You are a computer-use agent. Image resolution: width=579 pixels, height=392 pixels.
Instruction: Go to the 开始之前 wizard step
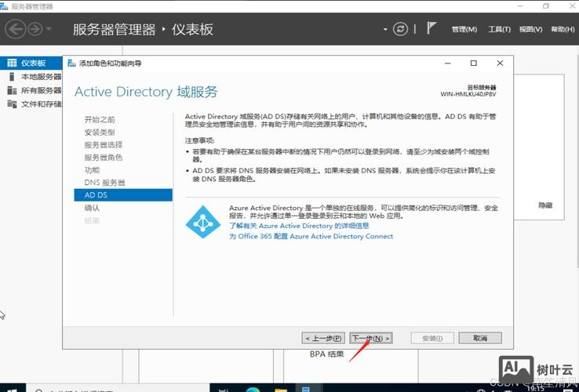click(100, 120)
